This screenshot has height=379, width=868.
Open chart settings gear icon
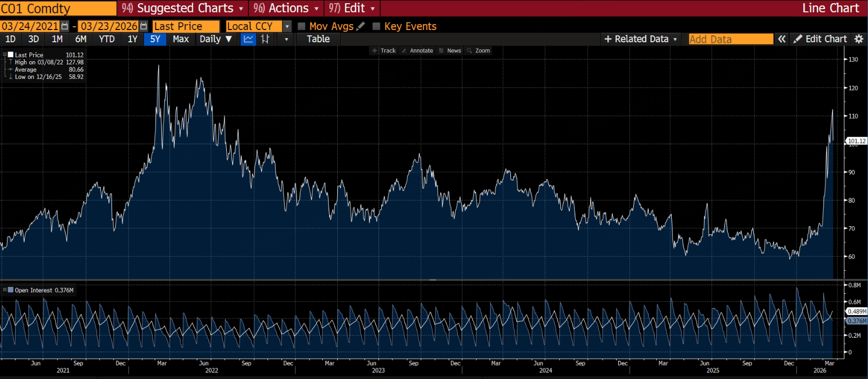click(x=859, y=39)
